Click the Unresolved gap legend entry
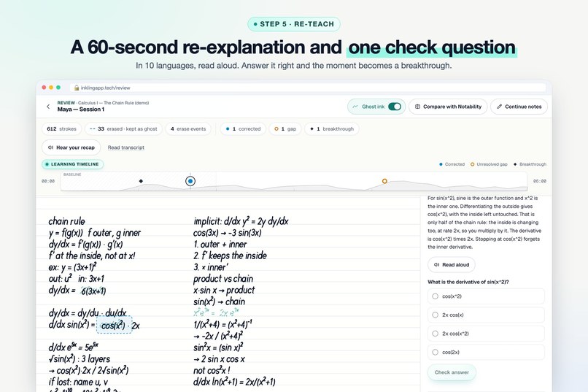The image size is (588, 392). (x=489, y=164)
